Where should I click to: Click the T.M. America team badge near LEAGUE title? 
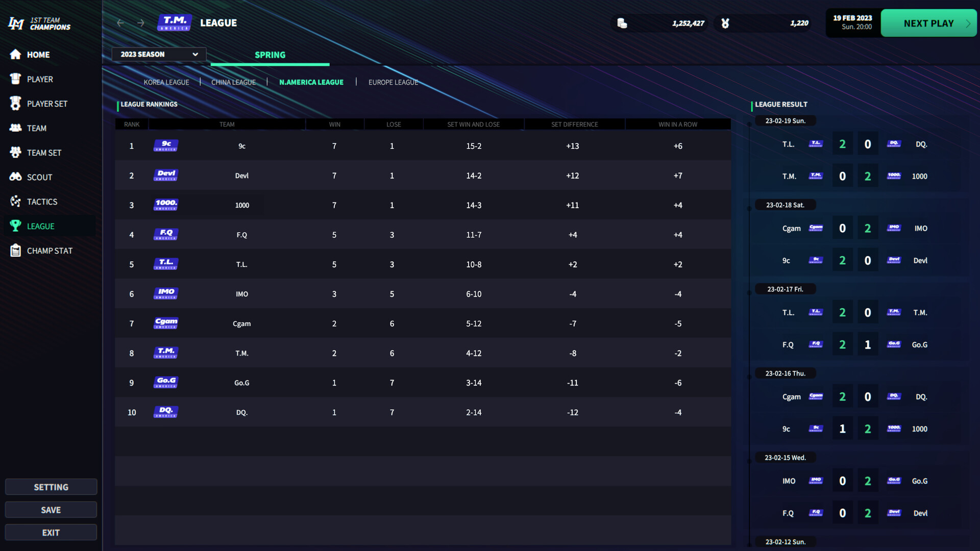tap(174, 22)
